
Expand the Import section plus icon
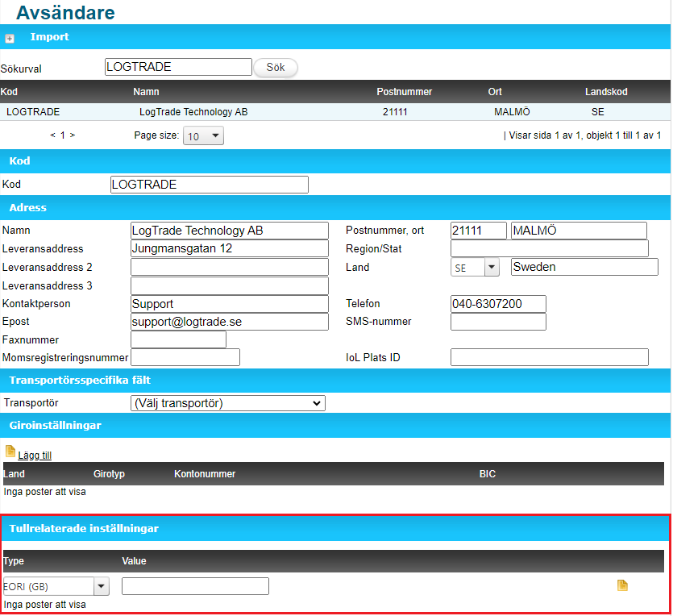click(10, 38)
